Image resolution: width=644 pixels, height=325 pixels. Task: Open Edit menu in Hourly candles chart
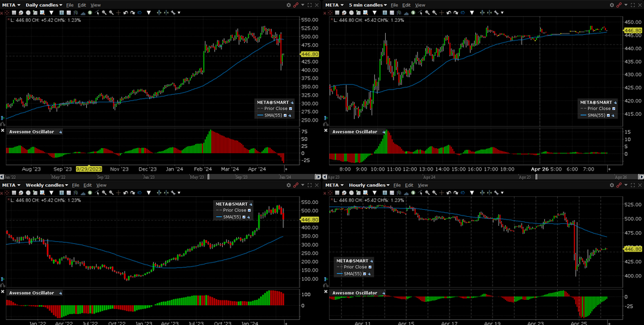pyautogui.click(x=410, y=185)
